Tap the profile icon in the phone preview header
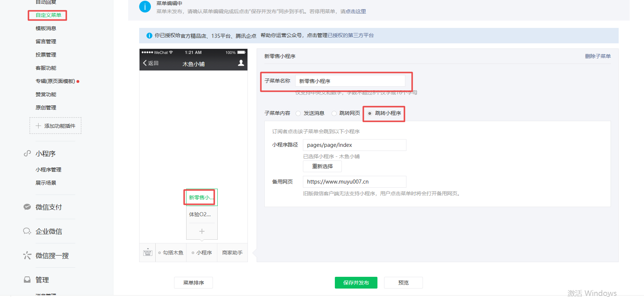 (x=241, y=63)
